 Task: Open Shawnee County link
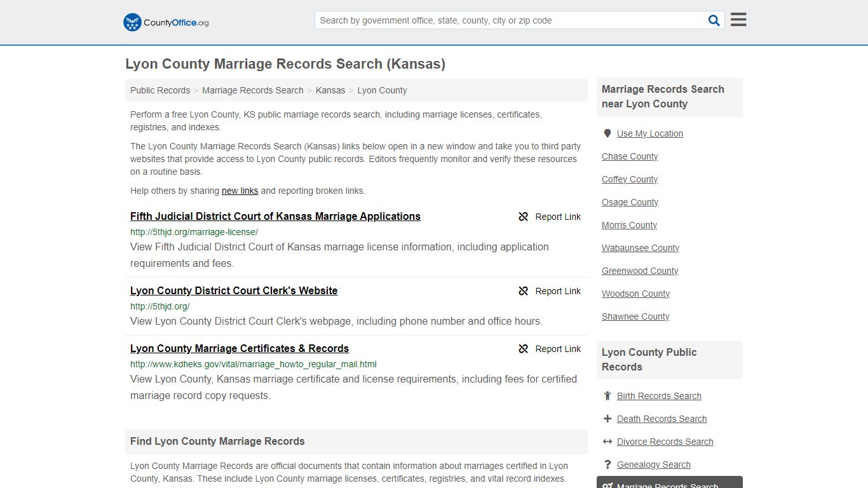[635, 316]
